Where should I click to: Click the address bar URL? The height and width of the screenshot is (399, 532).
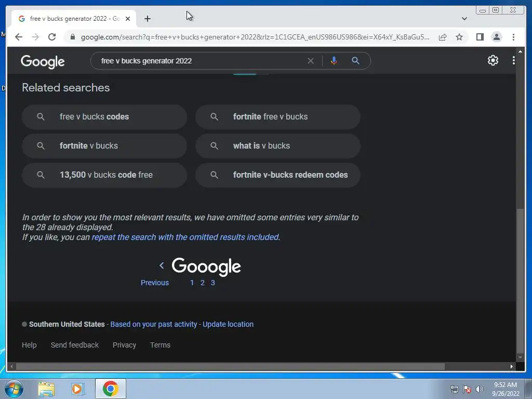[x=255, y=37]
